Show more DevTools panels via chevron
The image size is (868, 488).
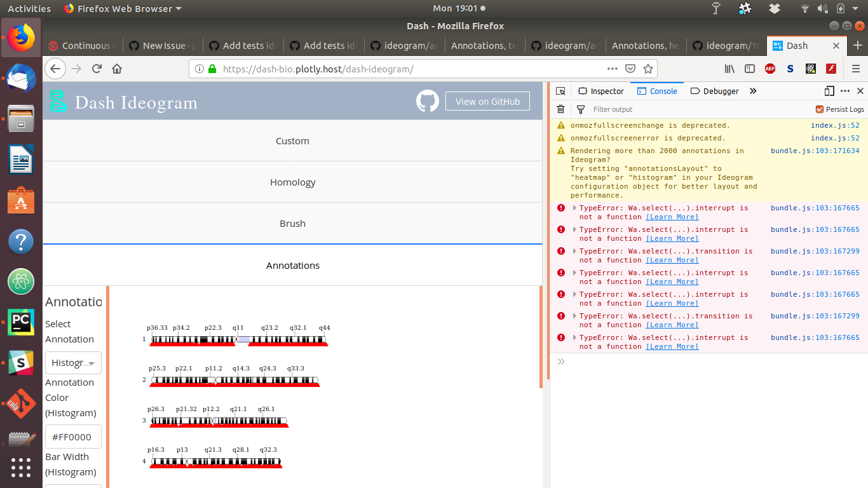point(753,91)
